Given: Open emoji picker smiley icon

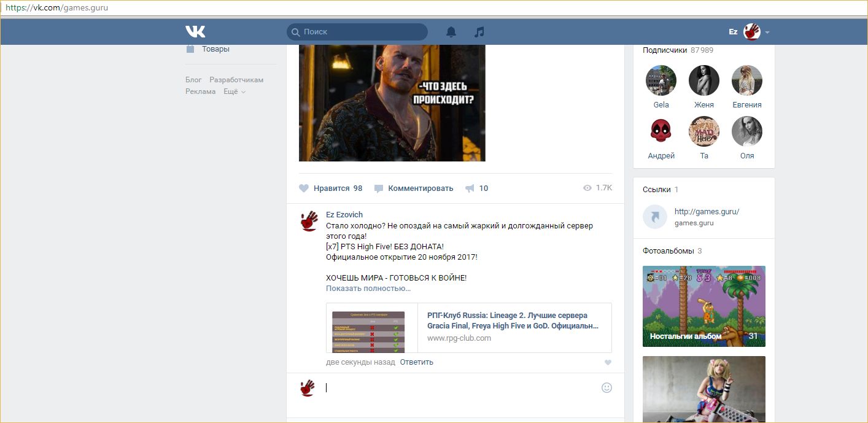Looking at the screenshot, I should pos(606,387).
